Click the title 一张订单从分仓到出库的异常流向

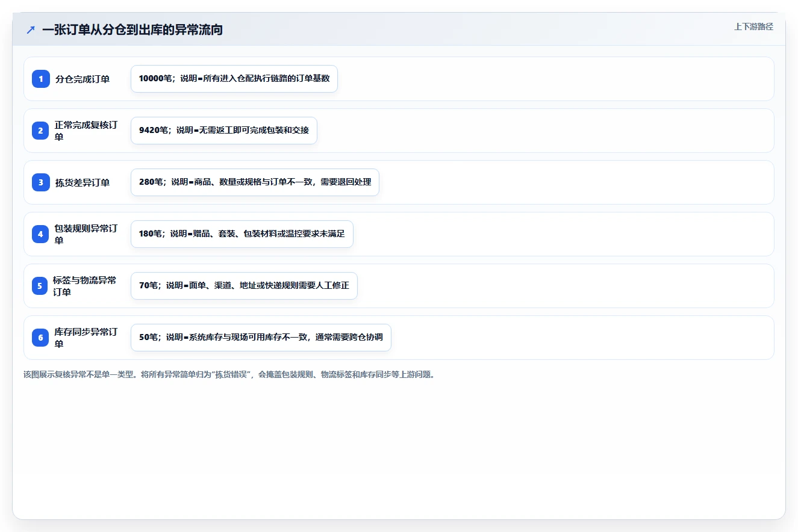point(132,29)
